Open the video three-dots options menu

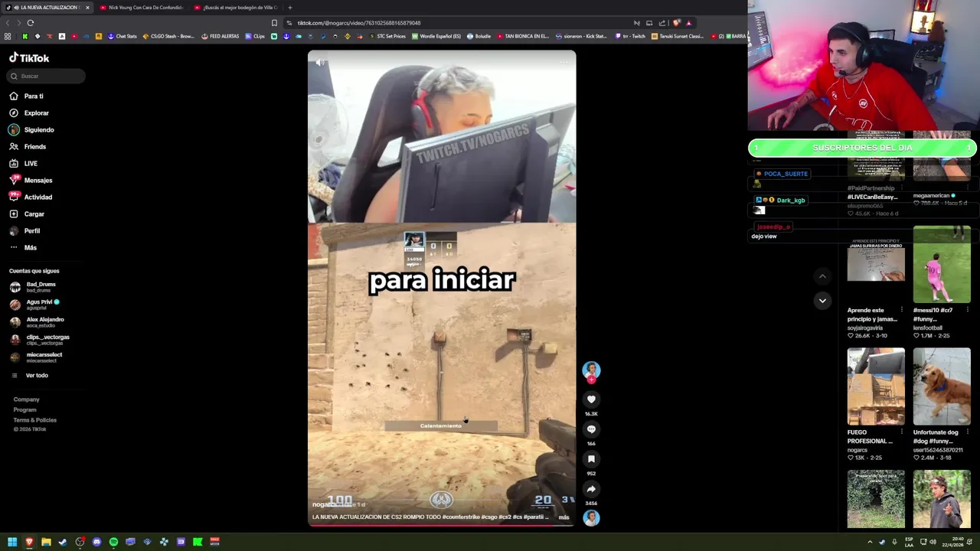click(565, 63)
